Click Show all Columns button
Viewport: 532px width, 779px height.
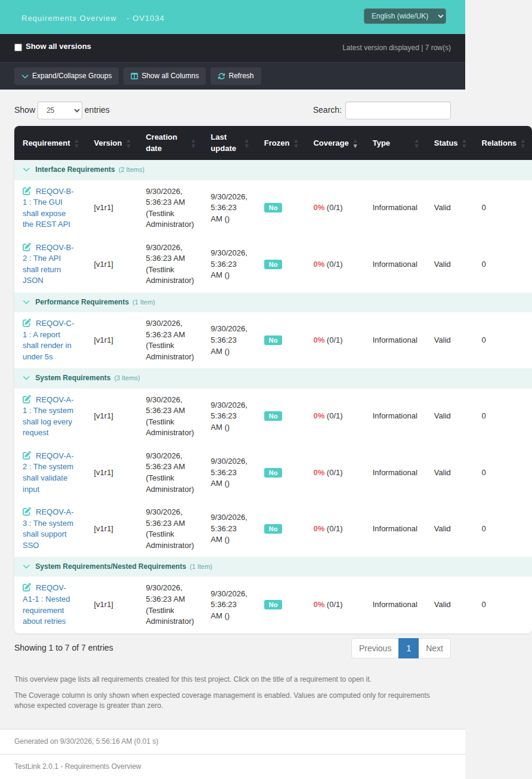click(165, 76)
